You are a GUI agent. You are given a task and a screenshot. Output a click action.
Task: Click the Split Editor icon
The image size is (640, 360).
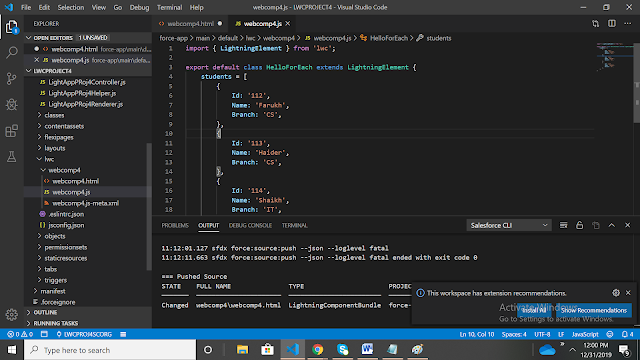(611, 24)
